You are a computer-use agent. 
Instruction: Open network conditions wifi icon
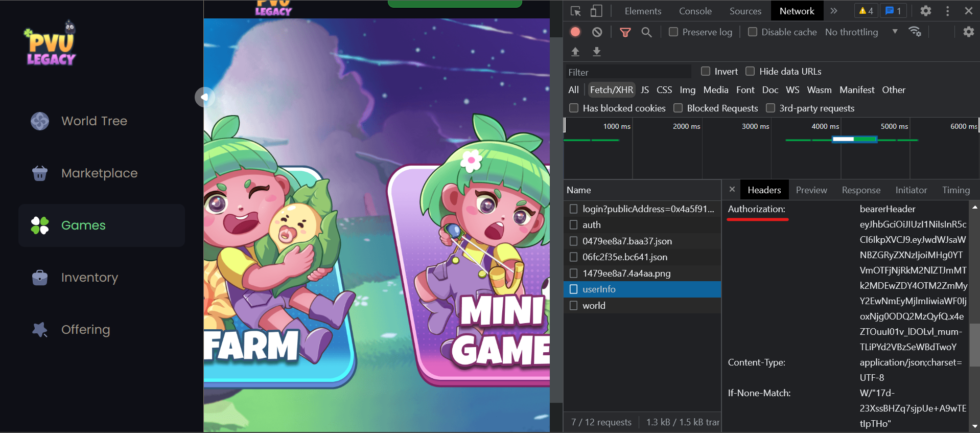click(x=915, y=32)
